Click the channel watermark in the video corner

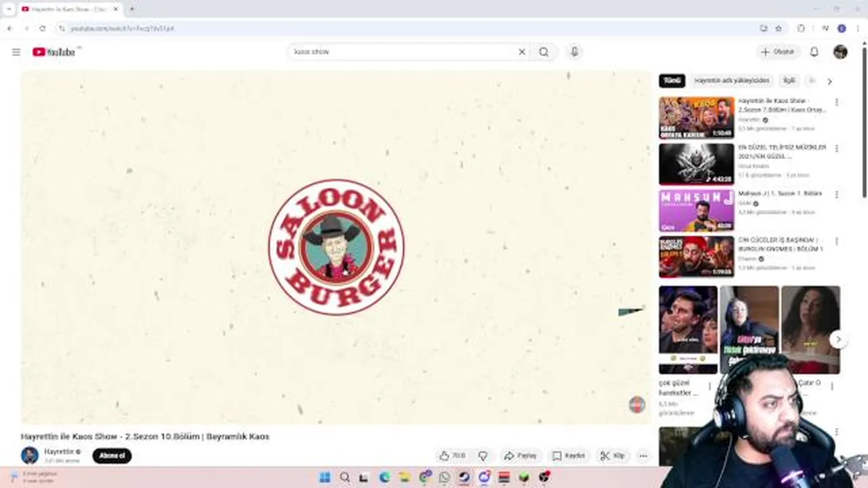637,405
